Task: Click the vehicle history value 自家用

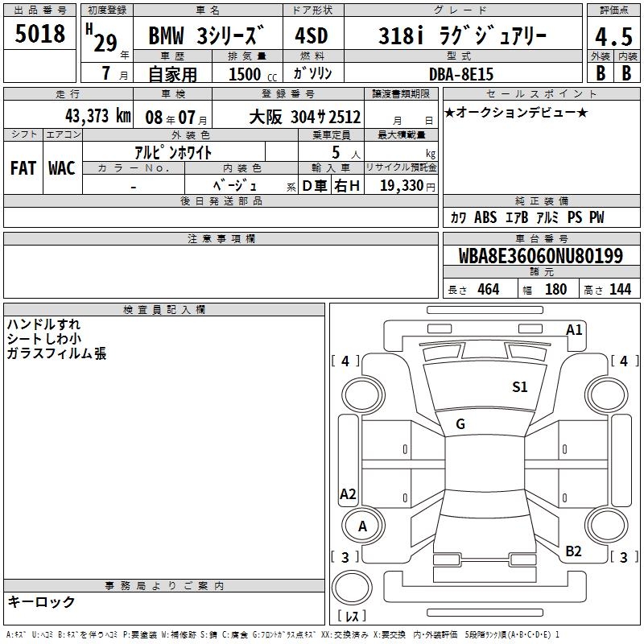Action: (x=172, y=74)
